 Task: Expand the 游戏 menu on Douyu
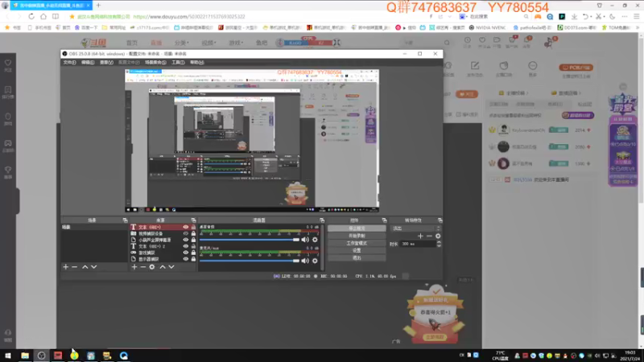click(x=236, y=43)
